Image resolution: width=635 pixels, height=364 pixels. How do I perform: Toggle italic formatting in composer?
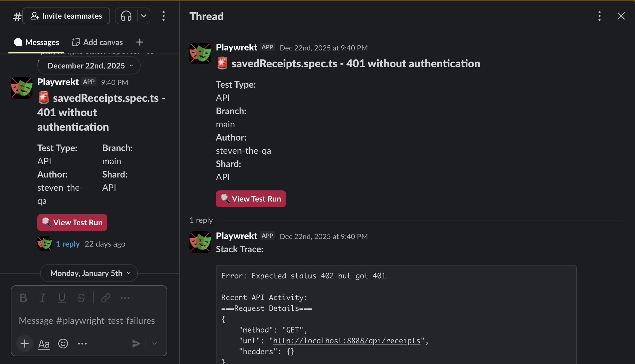42,298
